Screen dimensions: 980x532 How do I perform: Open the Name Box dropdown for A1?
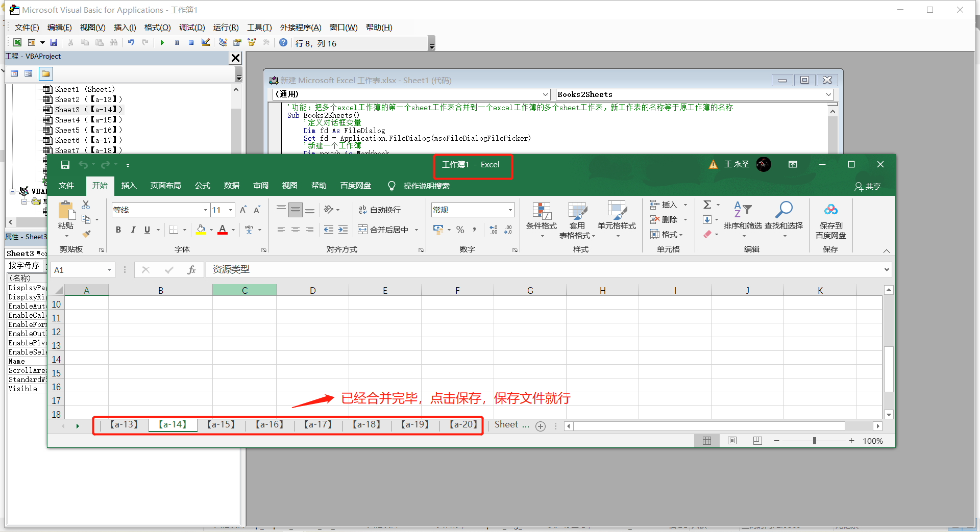109,270
